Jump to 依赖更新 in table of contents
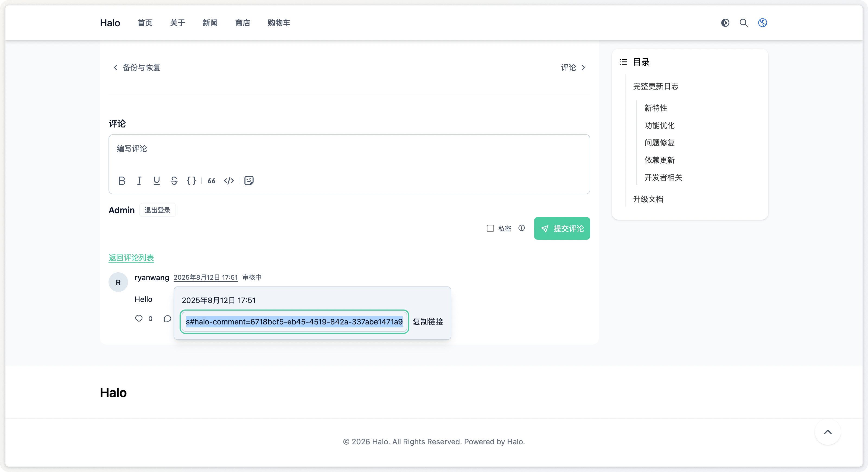Viewport: 868px width, 472px height. point(659,160)
